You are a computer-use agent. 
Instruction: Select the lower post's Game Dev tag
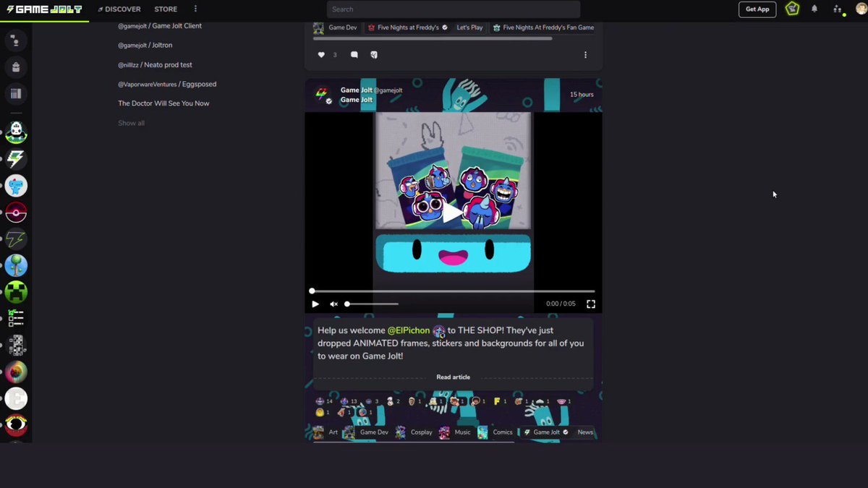pos(367,432)
